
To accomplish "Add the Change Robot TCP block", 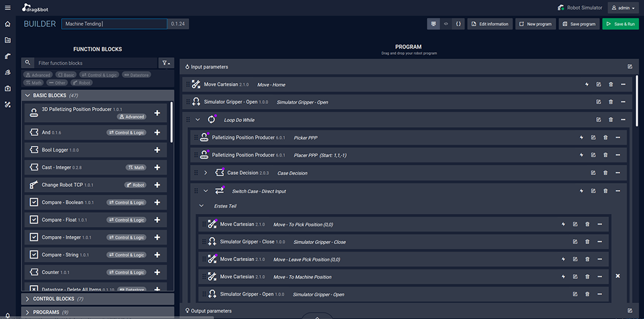I will tap(157, 185).
